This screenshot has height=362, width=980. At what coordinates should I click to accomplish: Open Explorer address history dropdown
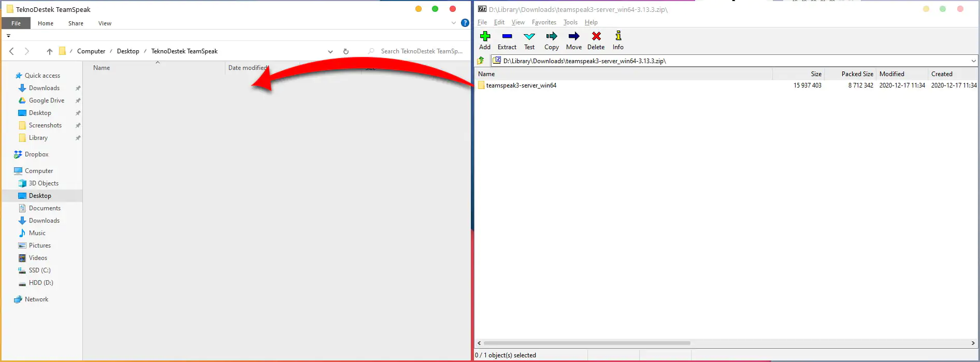pyautogui.click(x=330, y=51)
